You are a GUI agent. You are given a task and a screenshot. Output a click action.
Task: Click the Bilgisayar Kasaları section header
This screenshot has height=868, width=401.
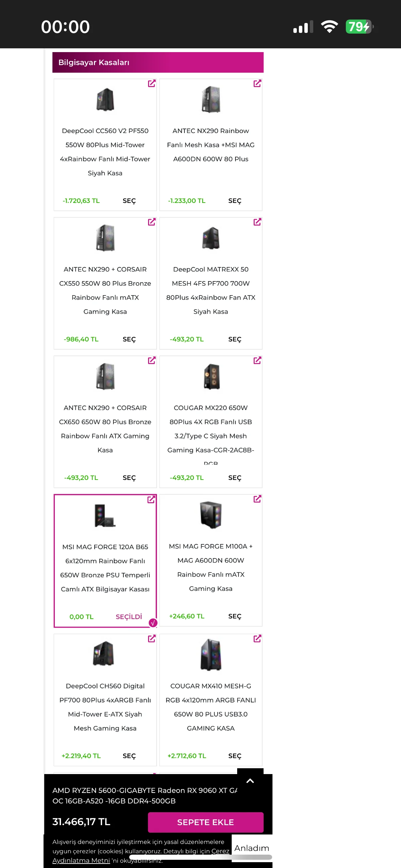[158, 62]
